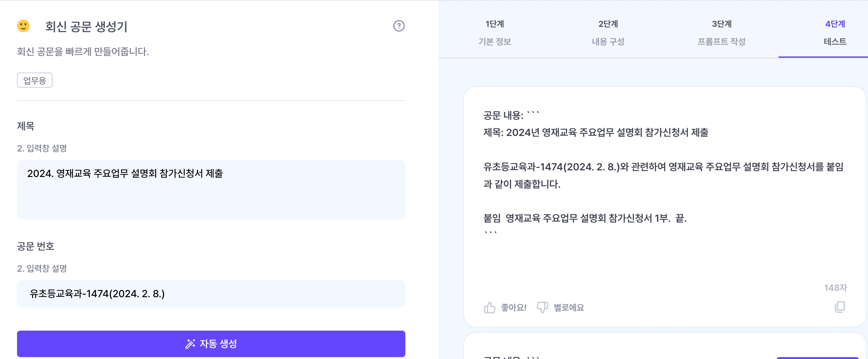868x359 pixels.
Task: Click the smiley face emoji icon
Action: click(23, 26)
